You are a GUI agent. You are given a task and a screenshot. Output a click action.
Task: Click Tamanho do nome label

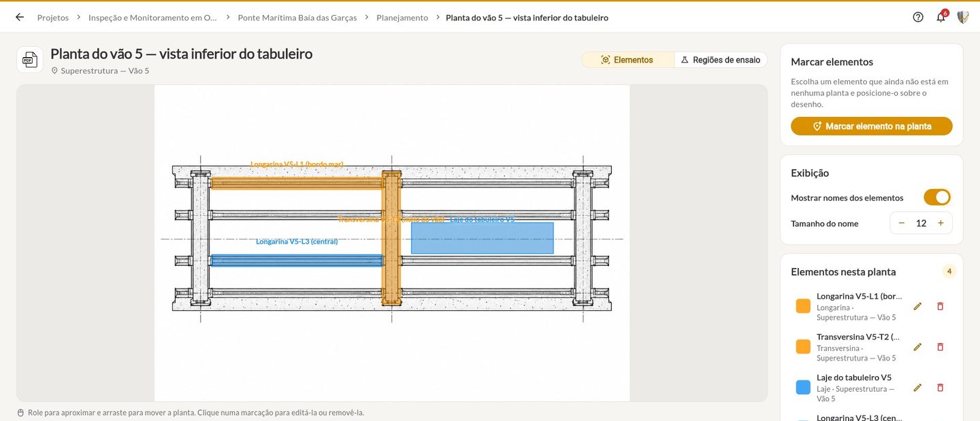tap(825, 224)
